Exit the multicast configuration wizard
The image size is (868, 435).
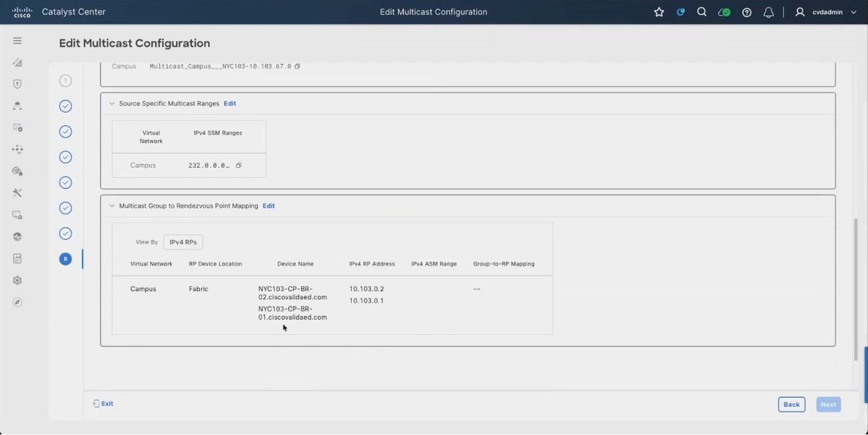[x=103, y=404]
